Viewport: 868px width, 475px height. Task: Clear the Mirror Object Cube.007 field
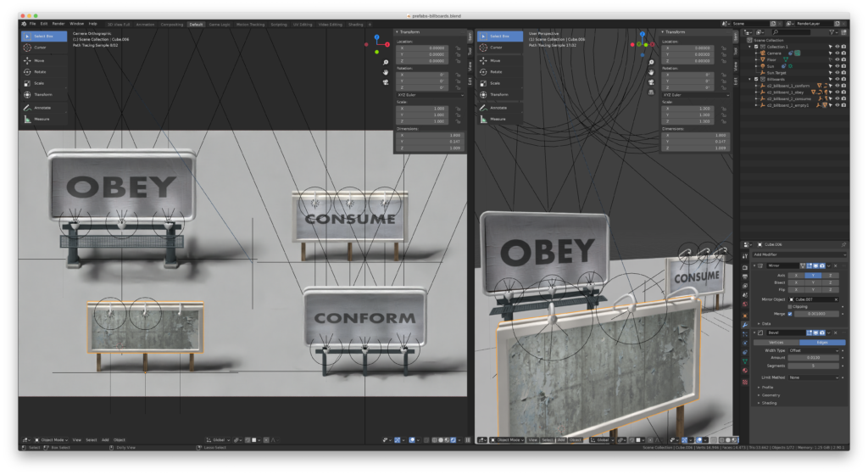coord(836,299)
